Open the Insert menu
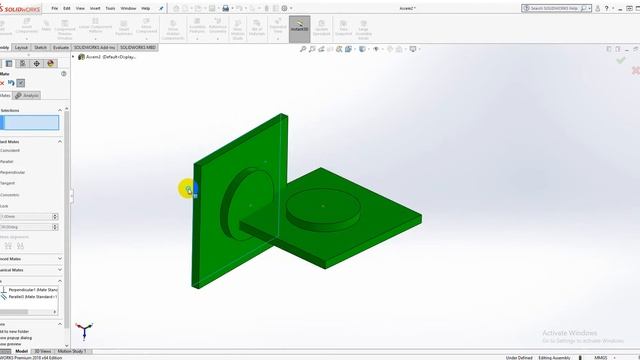This screenshot has height=360, width=640. click(x=95, y=8)
